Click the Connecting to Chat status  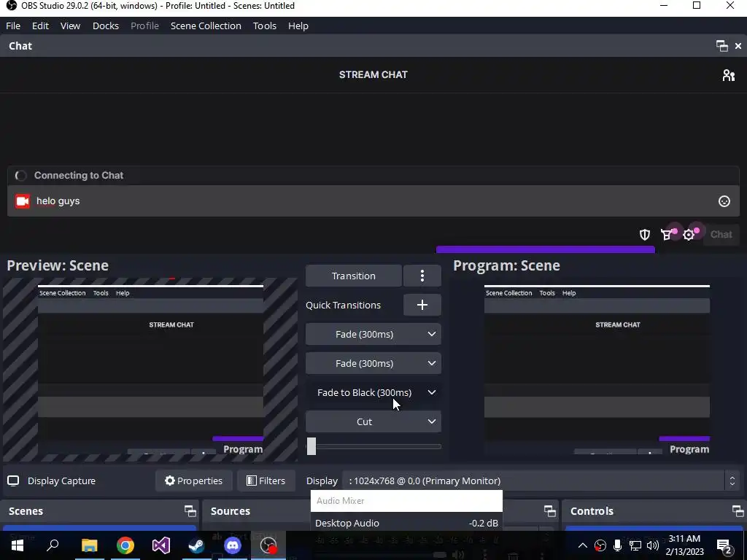coord(79,175)
